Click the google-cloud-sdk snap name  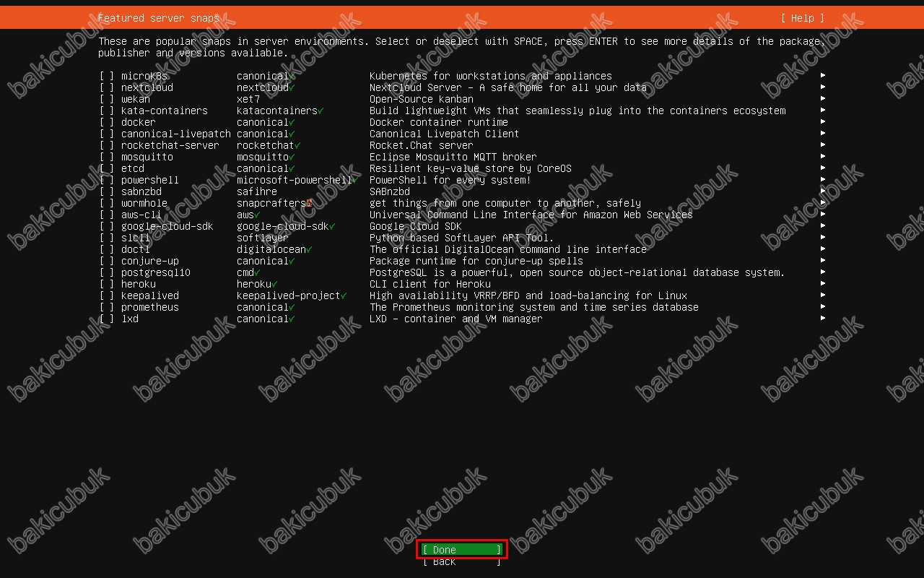(x=167, y=226)
